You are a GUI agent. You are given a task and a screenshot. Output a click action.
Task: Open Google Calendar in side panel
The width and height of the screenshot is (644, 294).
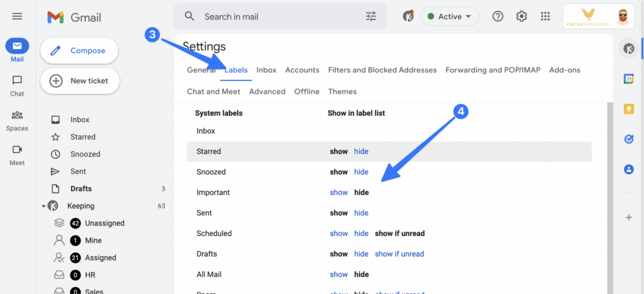point(628,79)
